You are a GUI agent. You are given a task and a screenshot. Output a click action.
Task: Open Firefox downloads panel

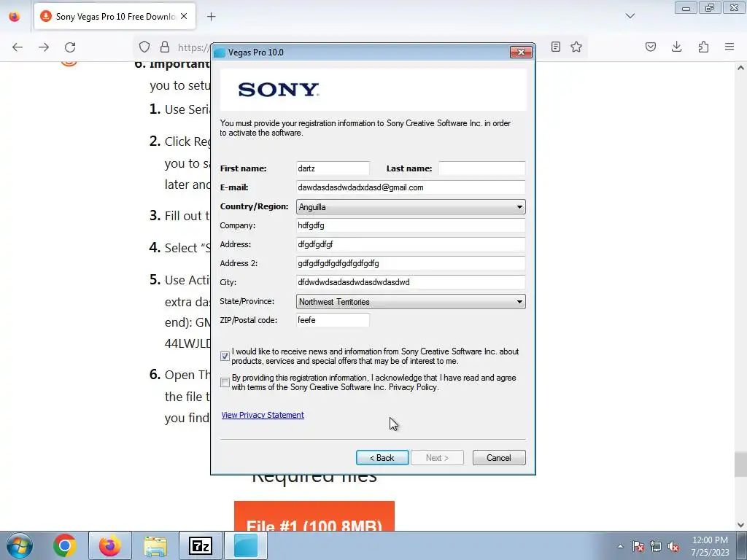[676, 47]
